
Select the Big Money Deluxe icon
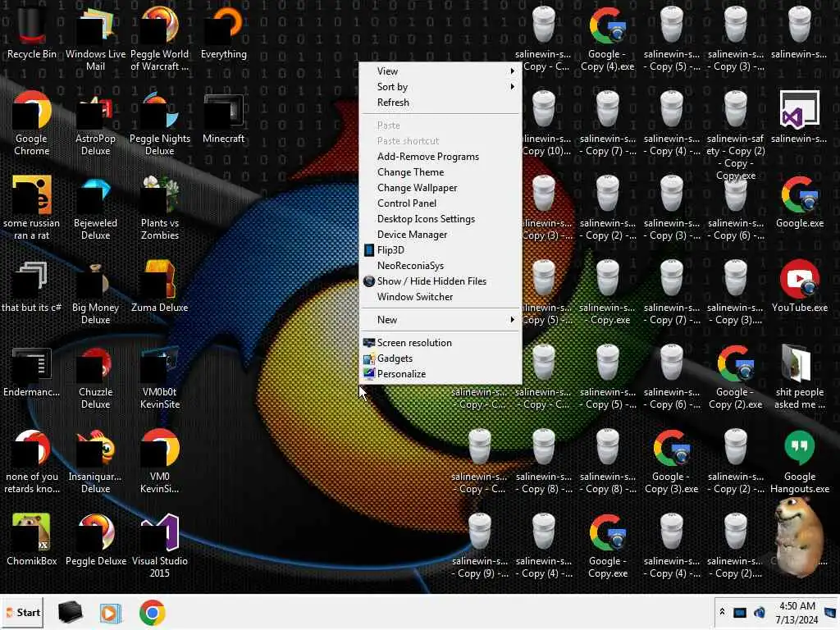click(x=95, y=293)
